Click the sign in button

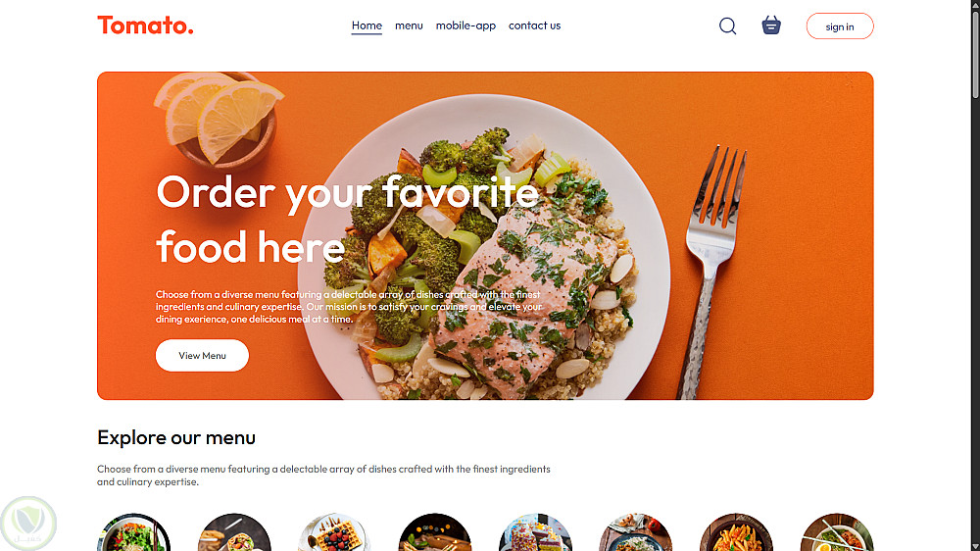tap(840, 26)
